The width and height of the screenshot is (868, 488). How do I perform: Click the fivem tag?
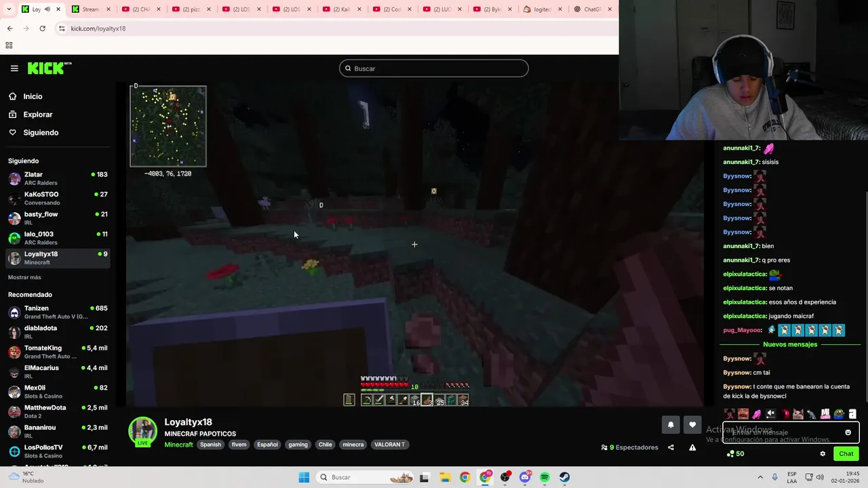point(239,445)
